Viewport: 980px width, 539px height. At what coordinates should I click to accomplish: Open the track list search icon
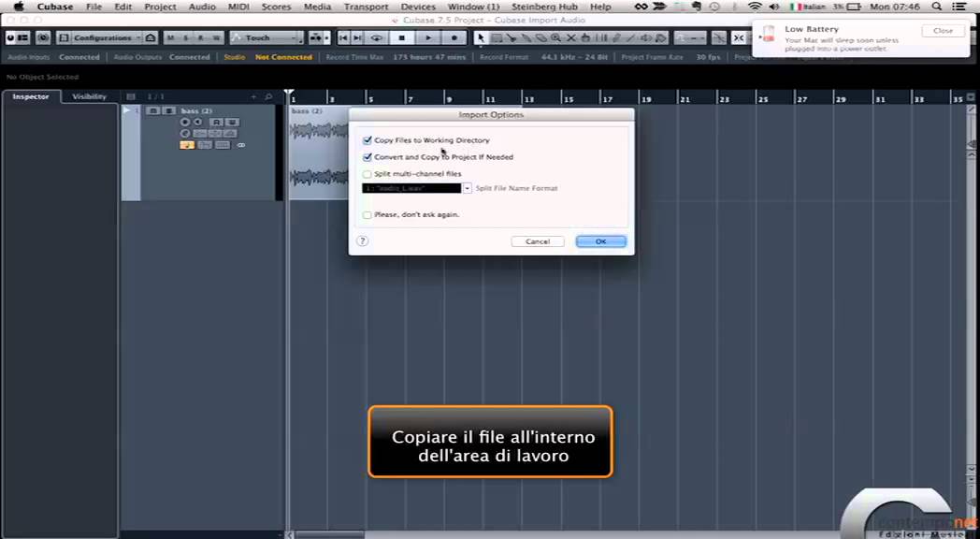click(268, 97)
